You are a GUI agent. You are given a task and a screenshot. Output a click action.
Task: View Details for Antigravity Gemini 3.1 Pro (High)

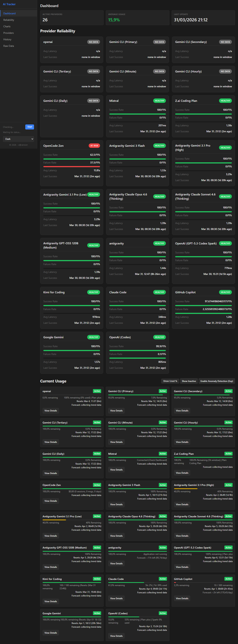click(x=182, y=504)
